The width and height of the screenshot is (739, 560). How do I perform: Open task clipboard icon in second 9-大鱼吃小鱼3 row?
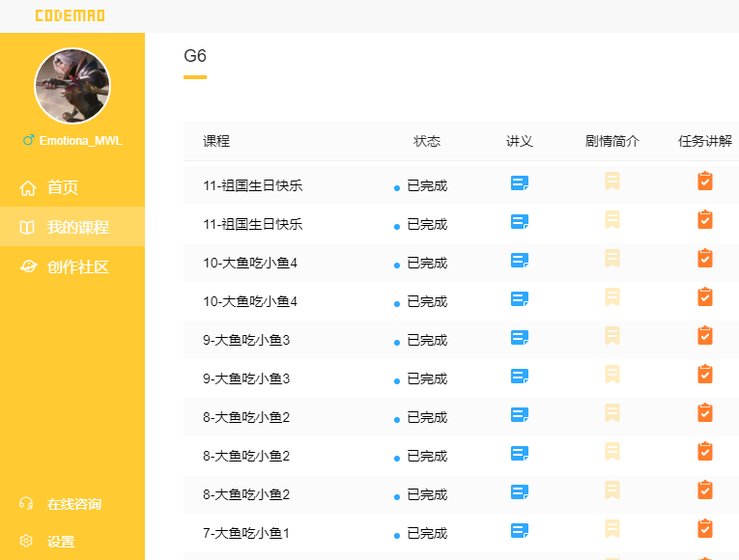tap(705, 374)
